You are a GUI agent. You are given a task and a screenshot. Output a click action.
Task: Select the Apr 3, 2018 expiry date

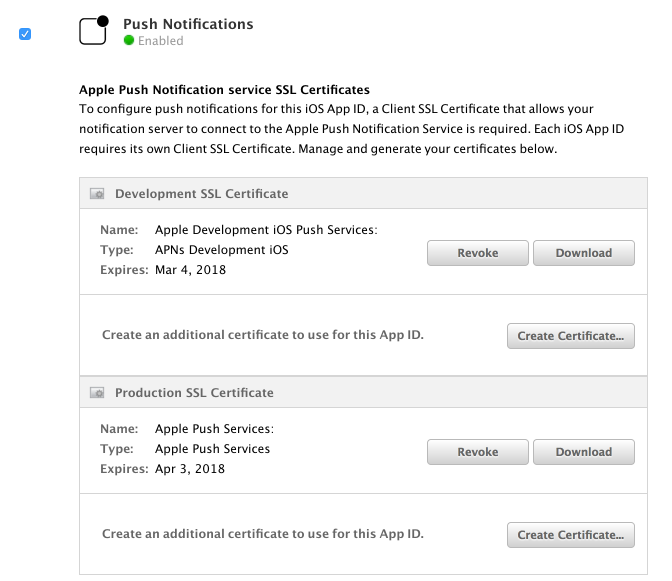pos(190,469)
